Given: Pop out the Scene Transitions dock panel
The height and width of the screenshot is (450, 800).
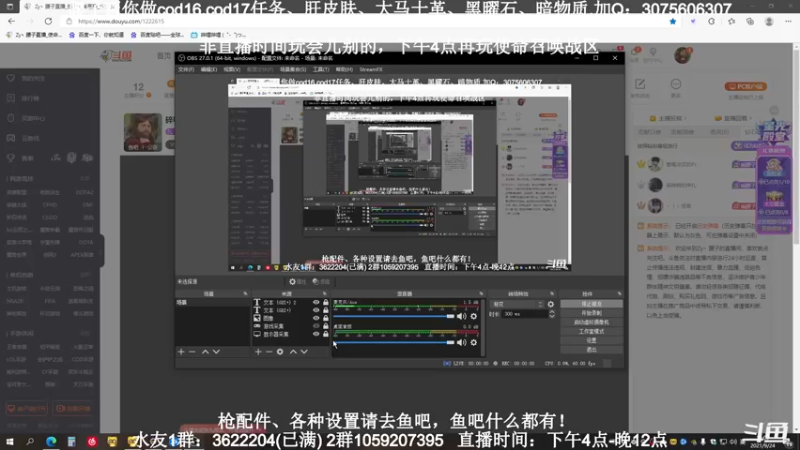Looking at the screenshot, I should click(552, 294).
